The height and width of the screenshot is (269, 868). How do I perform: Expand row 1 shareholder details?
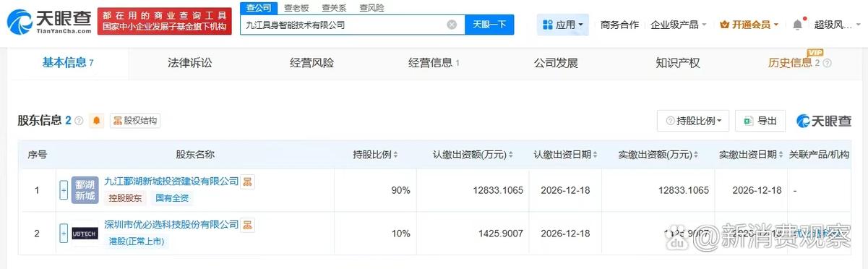(x=64, y=190)
